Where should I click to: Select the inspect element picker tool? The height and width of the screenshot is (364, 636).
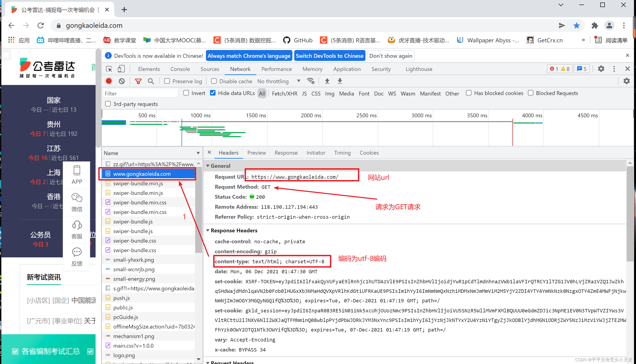coord(109,69)
